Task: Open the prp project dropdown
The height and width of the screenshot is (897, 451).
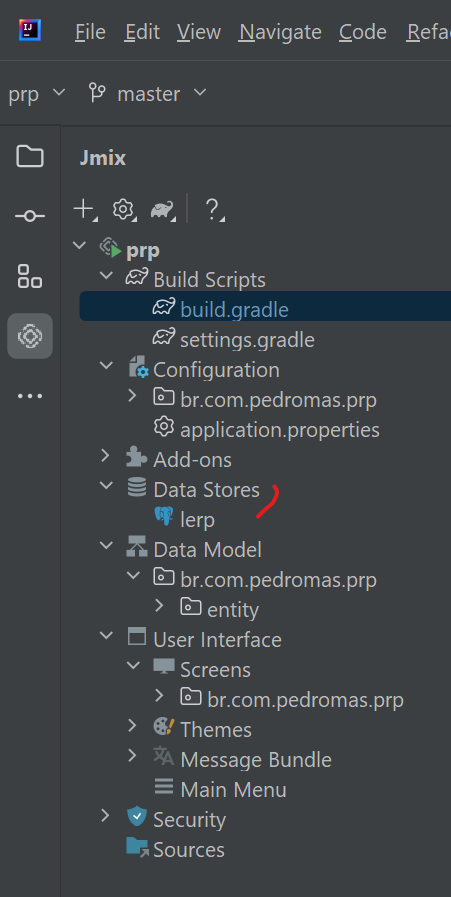Action: click(37, 93)
